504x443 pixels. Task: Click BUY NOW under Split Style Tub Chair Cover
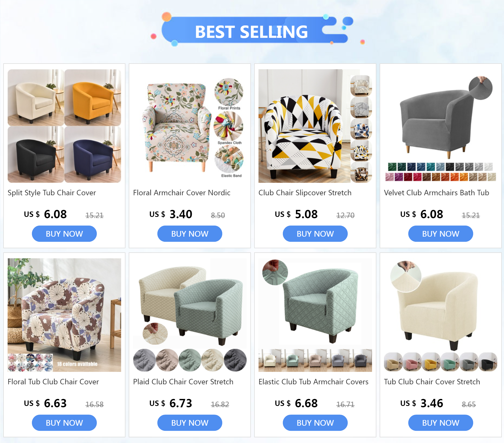click(64, 234)
